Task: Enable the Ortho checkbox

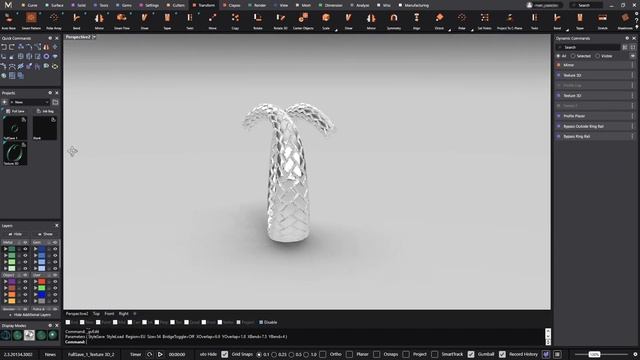Action: [x=323, y=354]
